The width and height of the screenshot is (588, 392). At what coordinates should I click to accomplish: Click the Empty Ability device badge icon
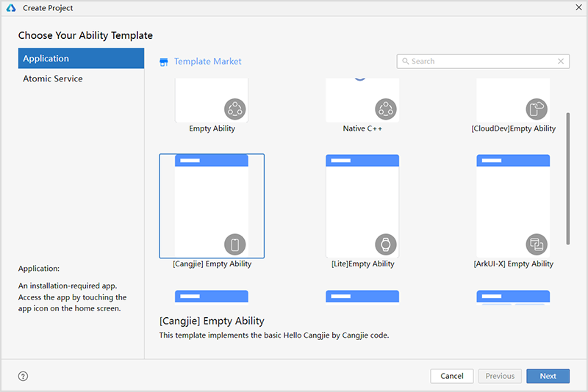[x=234, y=109]
